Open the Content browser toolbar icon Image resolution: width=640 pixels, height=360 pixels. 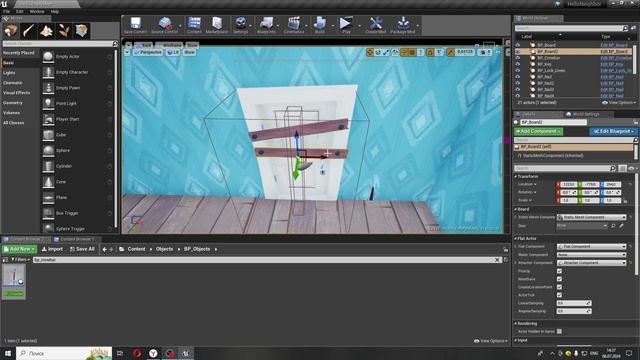click(194, 25)
